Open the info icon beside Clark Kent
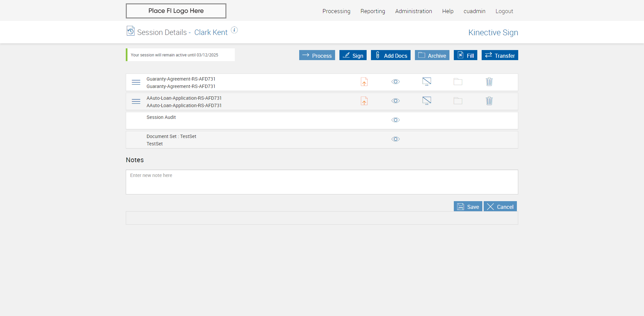 click(x=234, y=30)
